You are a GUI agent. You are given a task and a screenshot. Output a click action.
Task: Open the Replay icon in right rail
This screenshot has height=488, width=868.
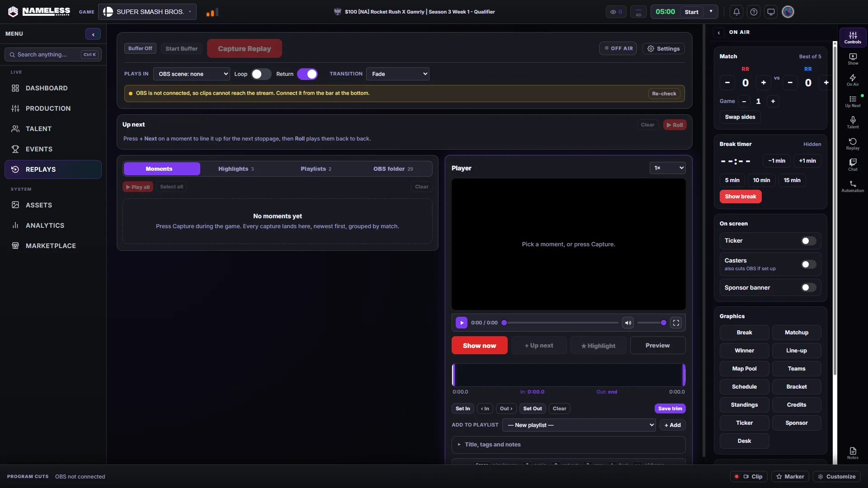pos(853,144)
